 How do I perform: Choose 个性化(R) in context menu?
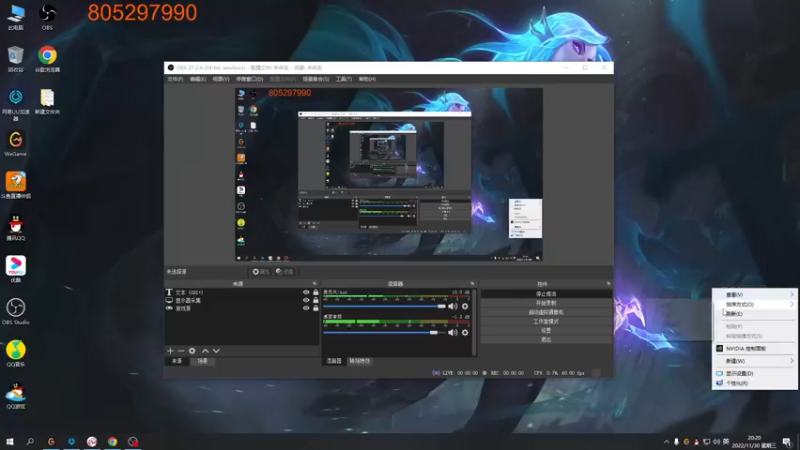coord(755,383)
